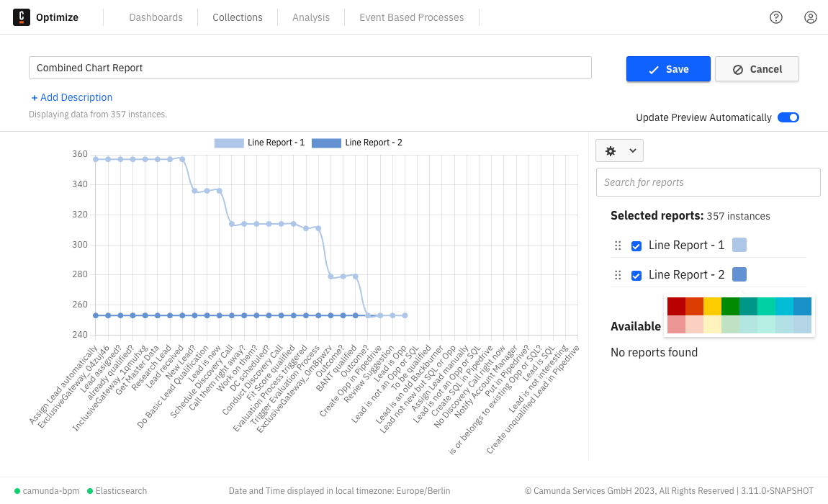The image size is (828, 504).
Task: Click the Optimize title text
Action: (x=57, y=17)
